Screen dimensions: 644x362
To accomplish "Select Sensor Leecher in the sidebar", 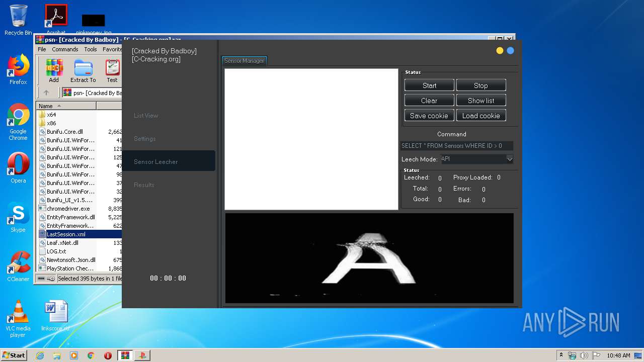I will click(169, 161).
